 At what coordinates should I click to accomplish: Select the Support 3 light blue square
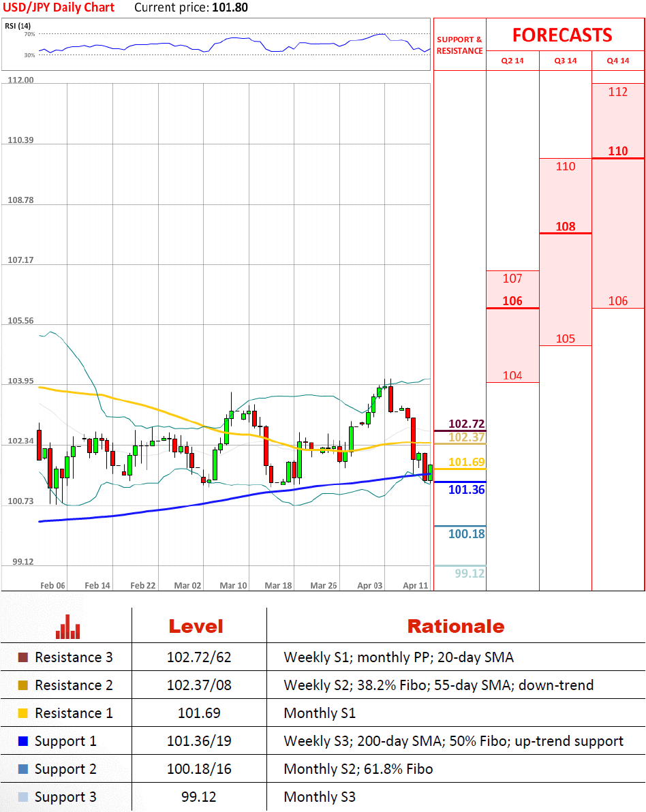coord(22,797)
